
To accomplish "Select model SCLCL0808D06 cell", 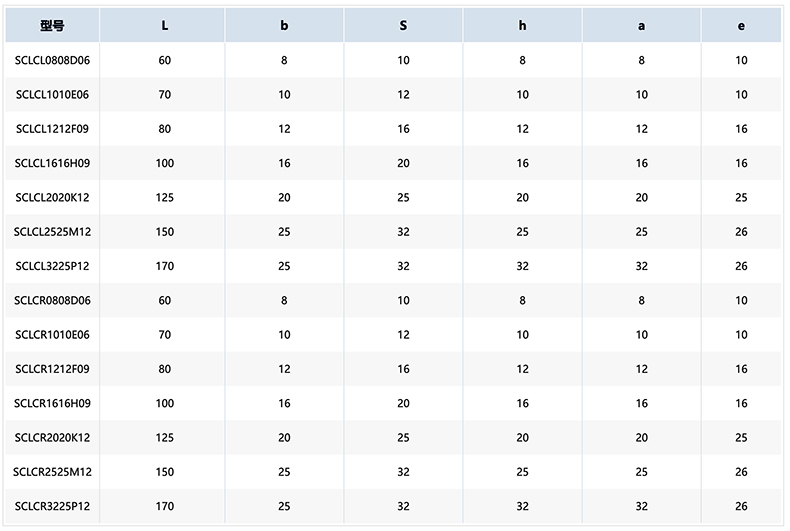I will [x=53, y=60].
